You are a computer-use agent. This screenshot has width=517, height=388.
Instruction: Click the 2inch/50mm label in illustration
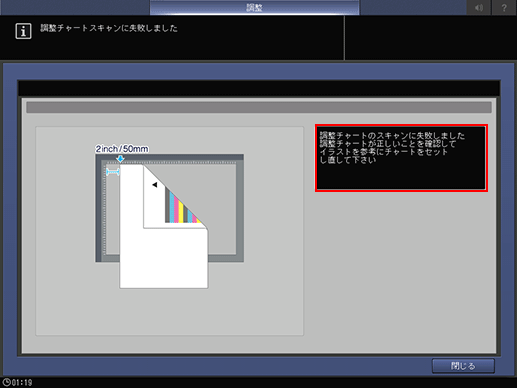point(122,149)
